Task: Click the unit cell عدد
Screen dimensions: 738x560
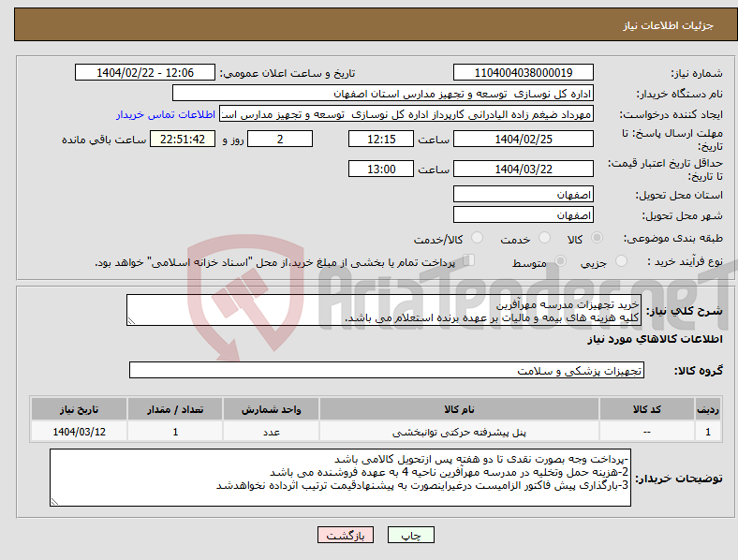Action: pyautogui.click(x=271, y=432)
